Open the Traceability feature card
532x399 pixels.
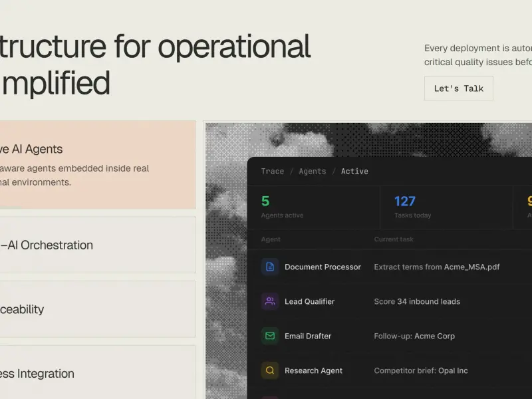tap(98, 309)
